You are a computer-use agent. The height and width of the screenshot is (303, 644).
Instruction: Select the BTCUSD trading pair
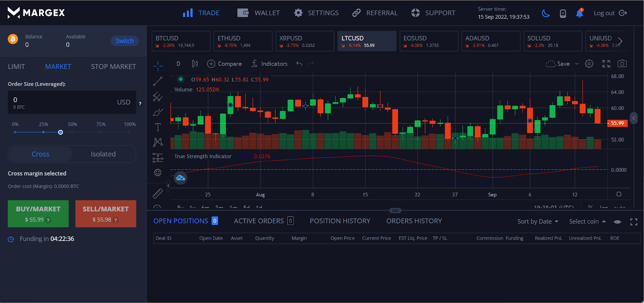pyautogui.click(x=181, y=41)
